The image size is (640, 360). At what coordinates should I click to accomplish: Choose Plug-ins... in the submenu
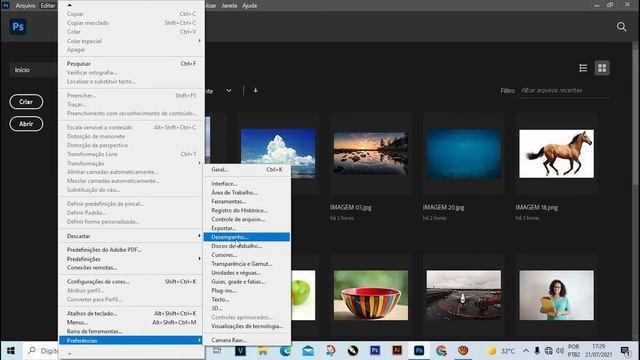pos(247,291)
